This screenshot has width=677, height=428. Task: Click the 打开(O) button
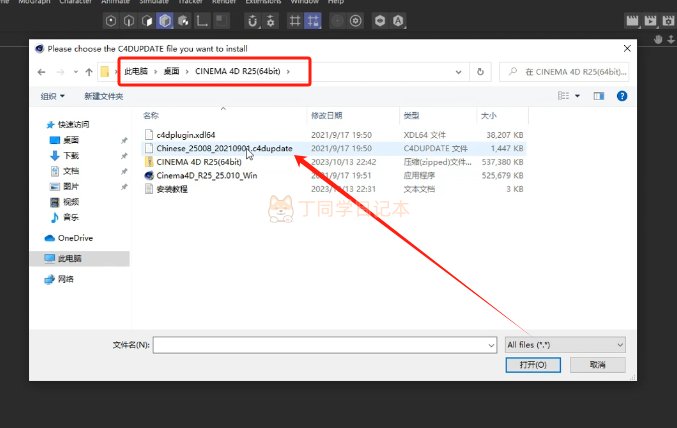tap(533, 365)
